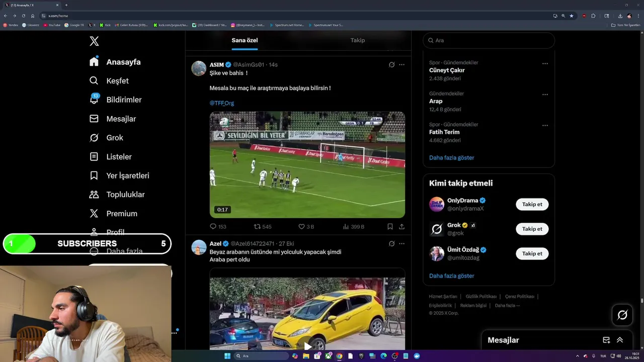The height and width of the screenshot is (362, 644).
Task: Open Kick bookmark in bookmarks bar
Action: [106, 25]
